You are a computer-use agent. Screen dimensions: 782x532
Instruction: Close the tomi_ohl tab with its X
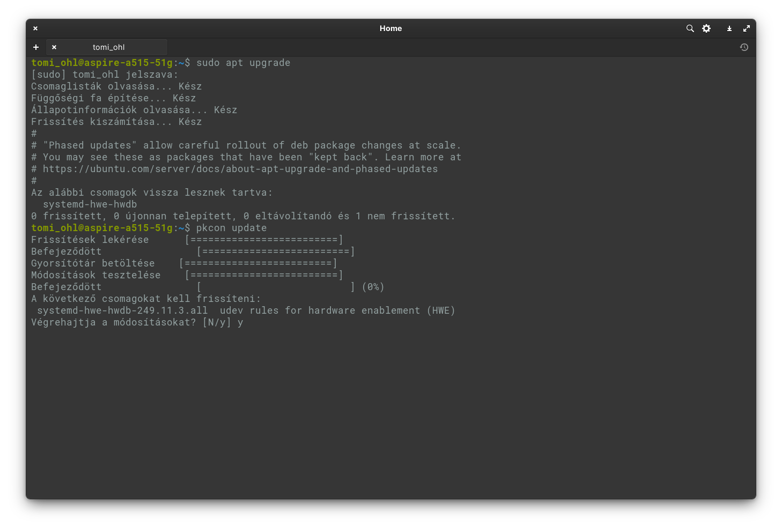coord(54,47)
